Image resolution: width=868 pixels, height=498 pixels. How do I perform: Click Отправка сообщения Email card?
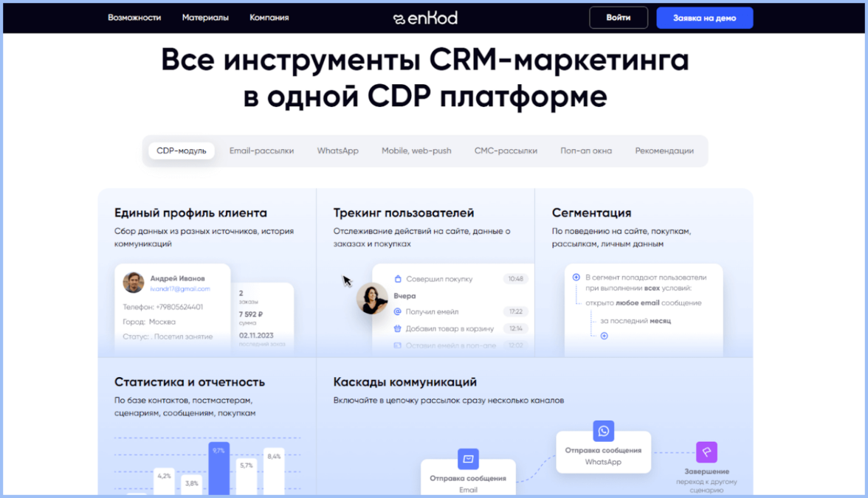[468, 477]
